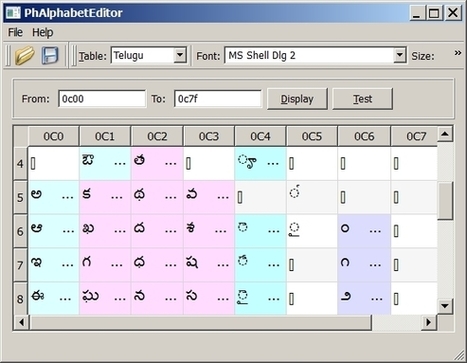The height and width of the screenshot is (363, 467).
Task: Show hidden toolbar items via chevron
Action: click(458, 53)
